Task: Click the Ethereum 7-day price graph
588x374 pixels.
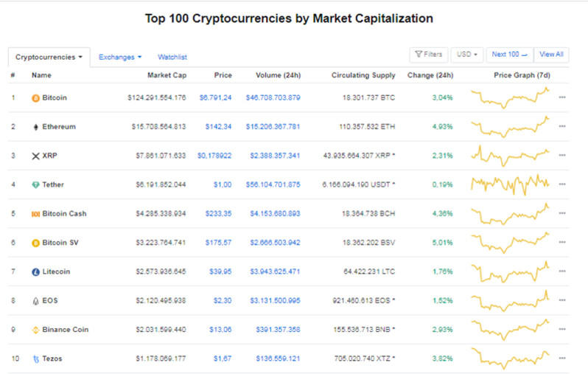Action: (511, 126)
